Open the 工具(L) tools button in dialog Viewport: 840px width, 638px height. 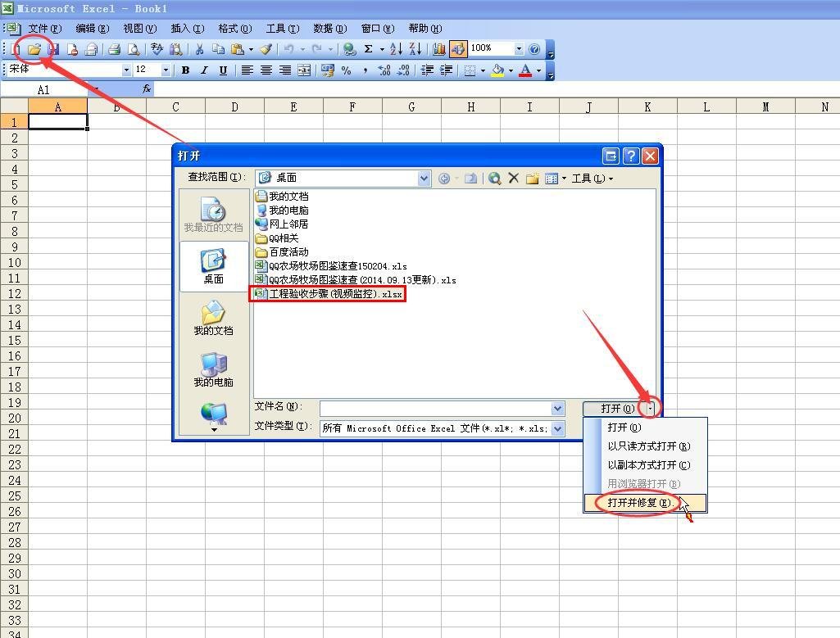coord(592,178)
